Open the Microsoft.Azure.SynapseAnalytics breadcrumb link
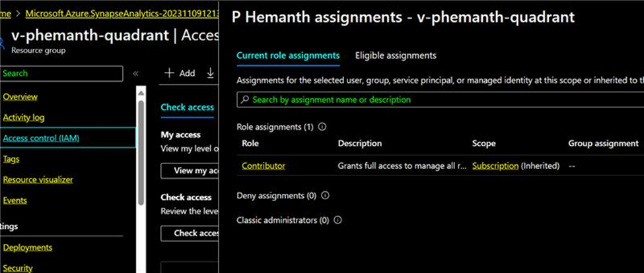Viewport: 644px width, 273px height. pyautogui.click(x=122, y=14)
